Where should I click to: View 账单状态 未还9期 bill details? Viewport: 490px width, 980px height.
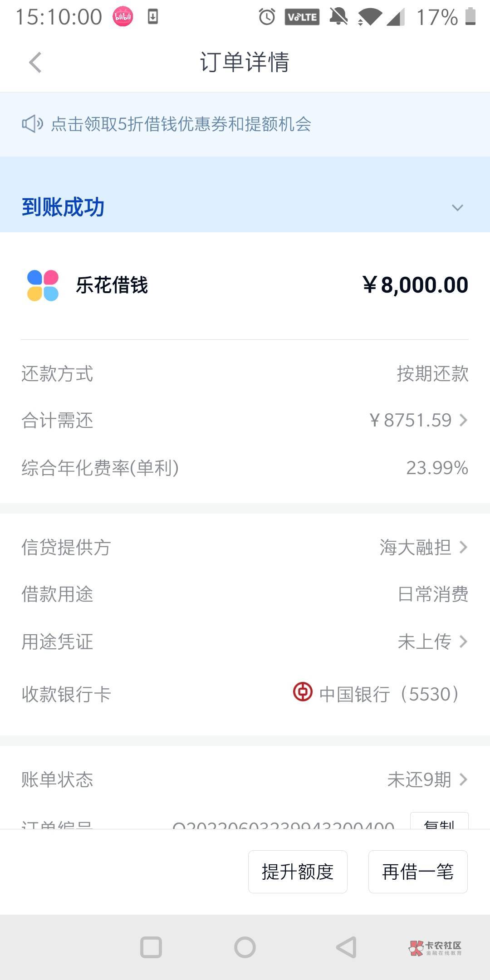(426, 779)
